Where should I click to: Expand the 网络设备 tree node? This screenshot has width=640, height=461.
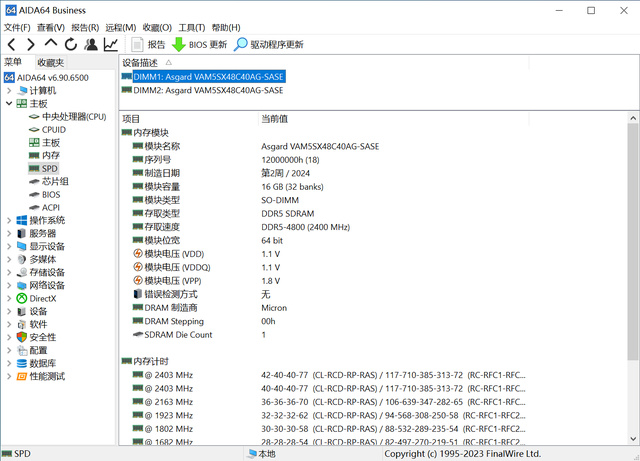click(9, 285)
